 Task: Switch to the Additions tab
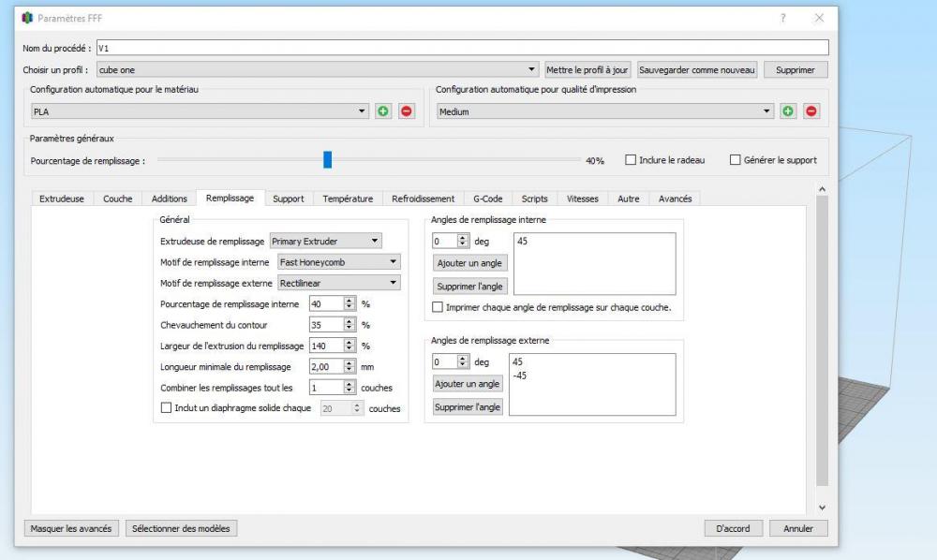pyautogui.click(x=169, y=199)
